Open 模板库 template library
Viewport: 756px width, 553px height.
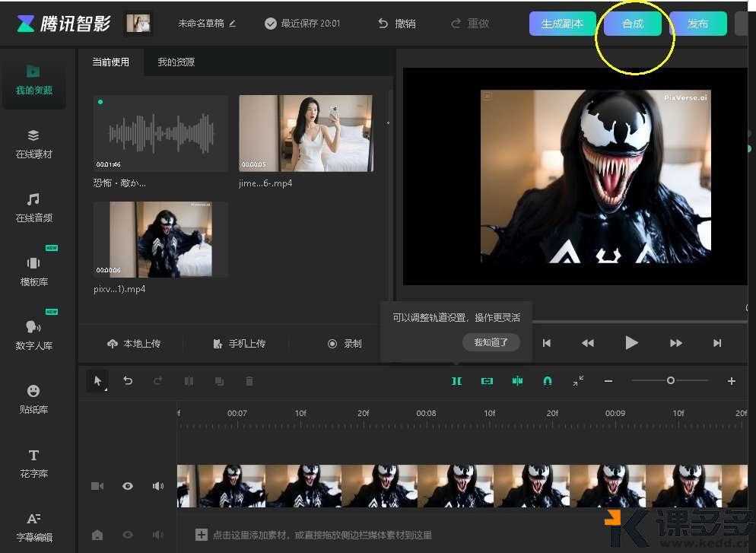(33, 272)
